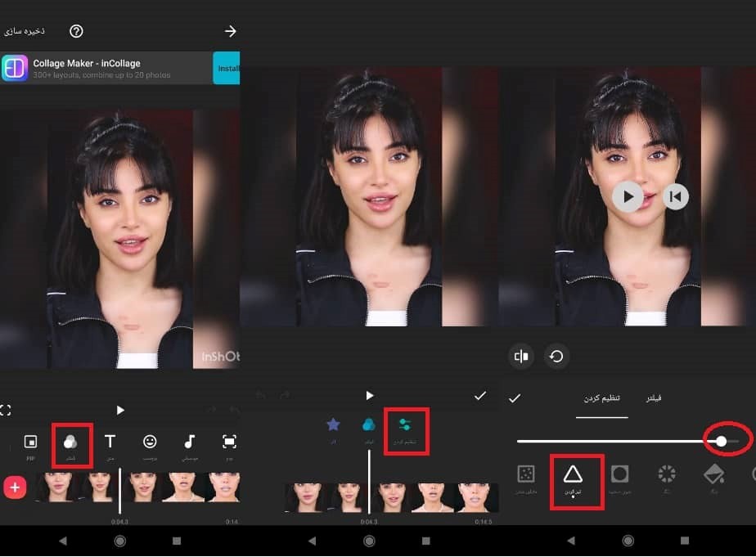Tap the arrow icon next to help
The width and height of the screenshot is (756, 557).
(x=231, y=31)
